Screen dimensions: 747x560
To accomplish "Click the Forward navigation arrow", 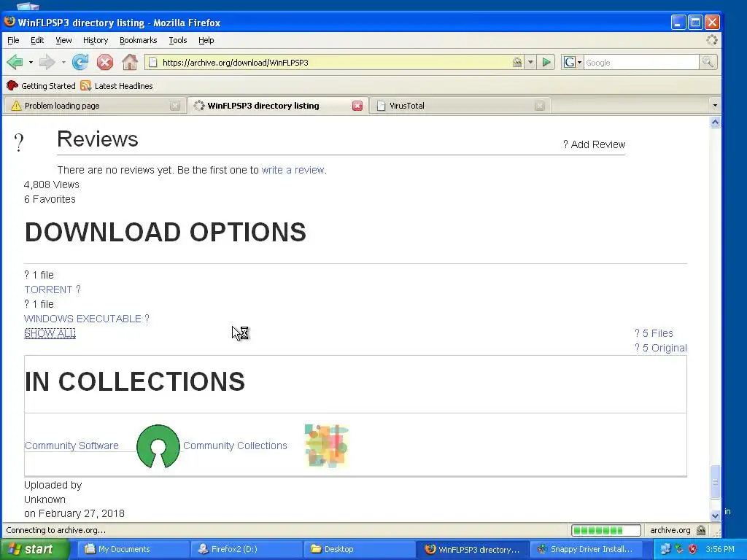I will pyautogui.click(x=47, y=62).
